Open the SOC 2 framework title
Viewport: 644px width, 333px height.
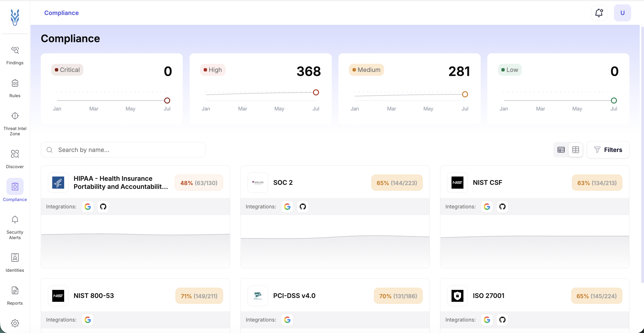click(x=283, y=182)
